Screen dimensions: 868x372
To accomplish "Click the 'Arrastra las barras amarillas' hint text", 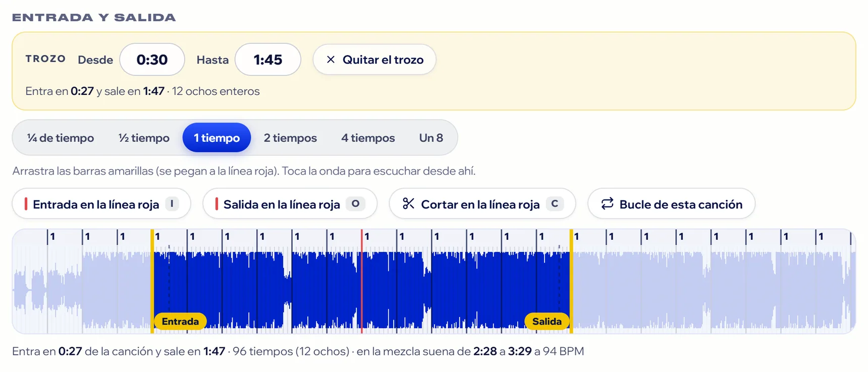I will click(244, 171).
